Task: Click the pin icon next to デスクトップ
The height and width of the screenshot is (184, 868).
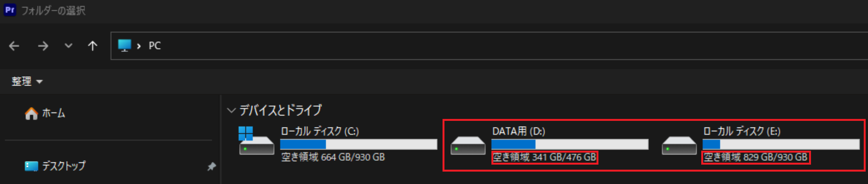Action: pos(211,167)
